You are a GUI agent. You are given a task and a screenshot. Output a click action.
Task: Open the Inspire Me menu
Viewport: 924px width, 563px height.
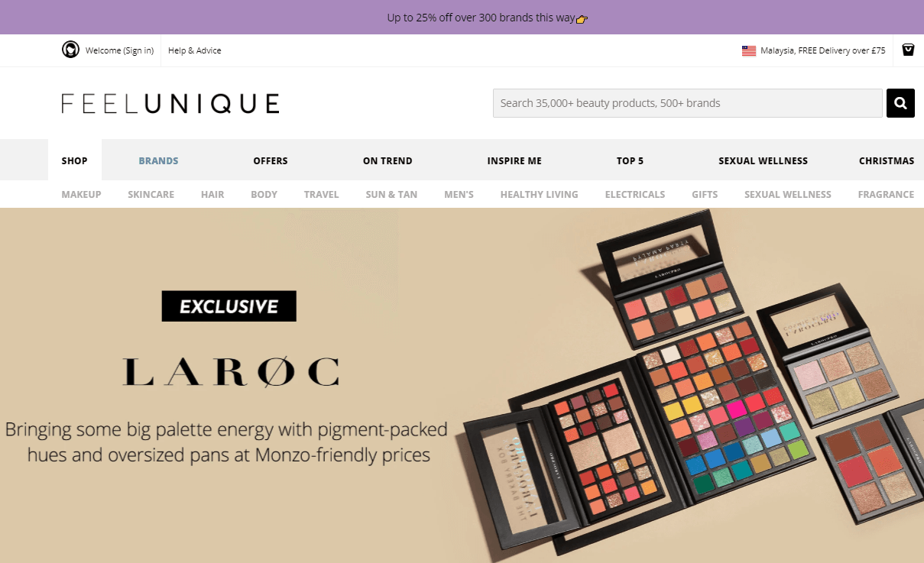tap(514, 160)
